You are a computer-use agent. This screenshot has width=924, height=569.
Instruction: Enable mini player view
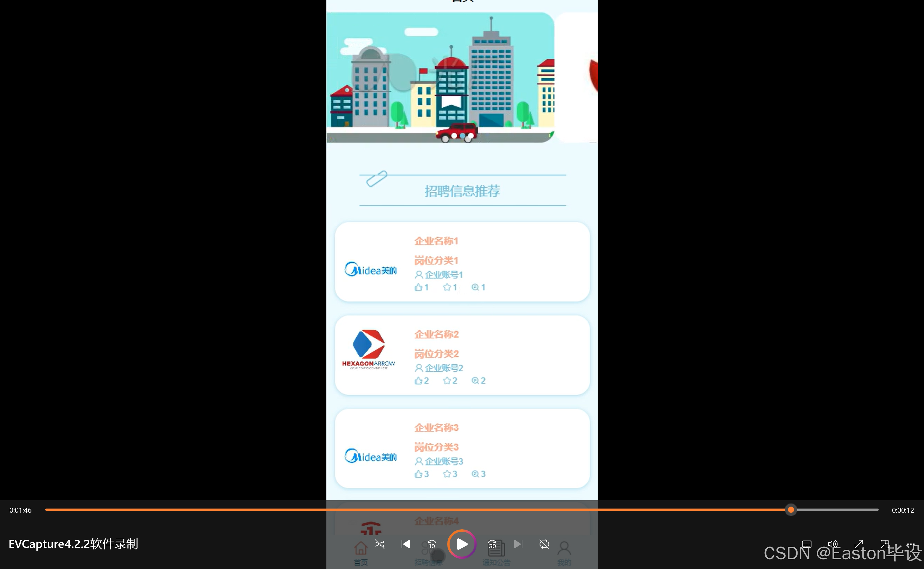(x=885, y=544)
